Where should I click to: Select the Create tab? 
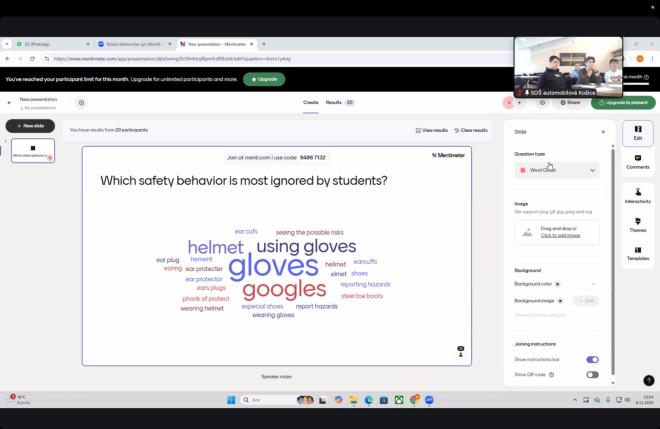tap(310, 102)
